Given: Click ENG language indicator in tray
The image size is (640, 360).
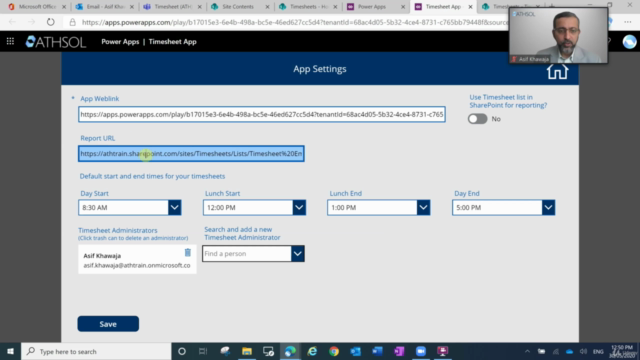Looking at the screenshot, I should pyautogui.click(x=598, y=351).
